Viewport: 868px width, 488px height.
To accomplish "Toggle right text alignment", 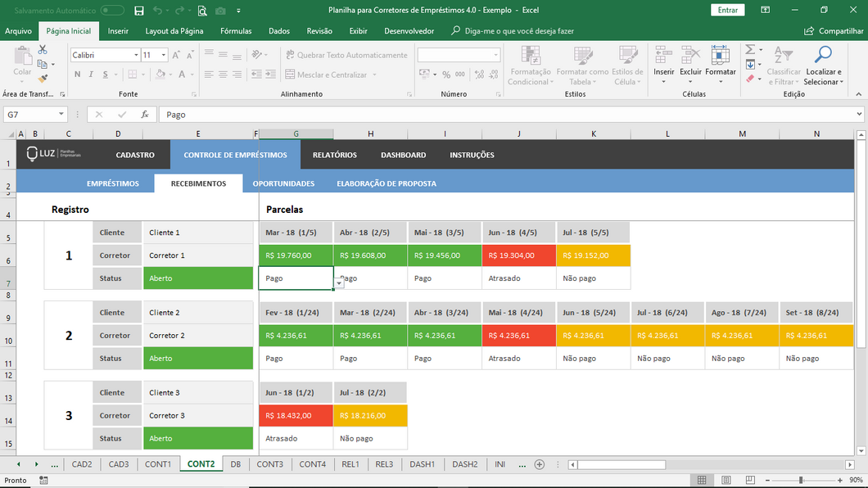I will click(237, 75).
